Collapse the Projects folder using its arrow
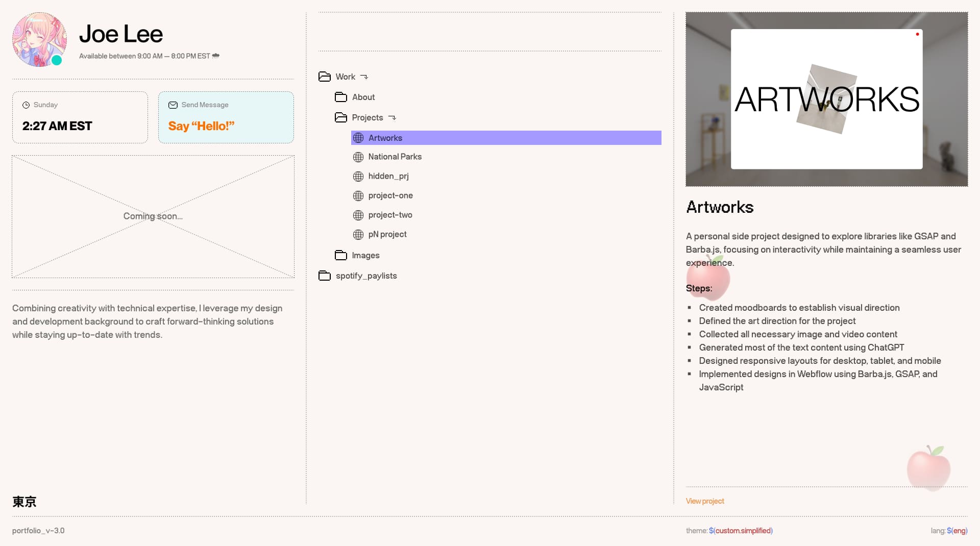Screen dimensions: 980x546 392,118
